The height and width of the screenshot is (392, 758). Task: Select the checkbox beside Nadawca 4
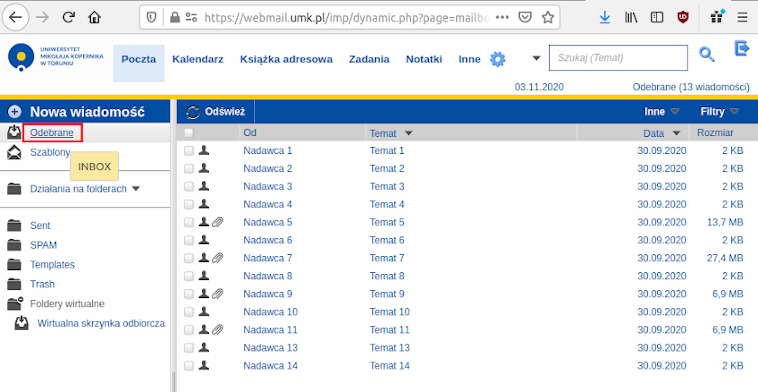click(x=189, y=204)
